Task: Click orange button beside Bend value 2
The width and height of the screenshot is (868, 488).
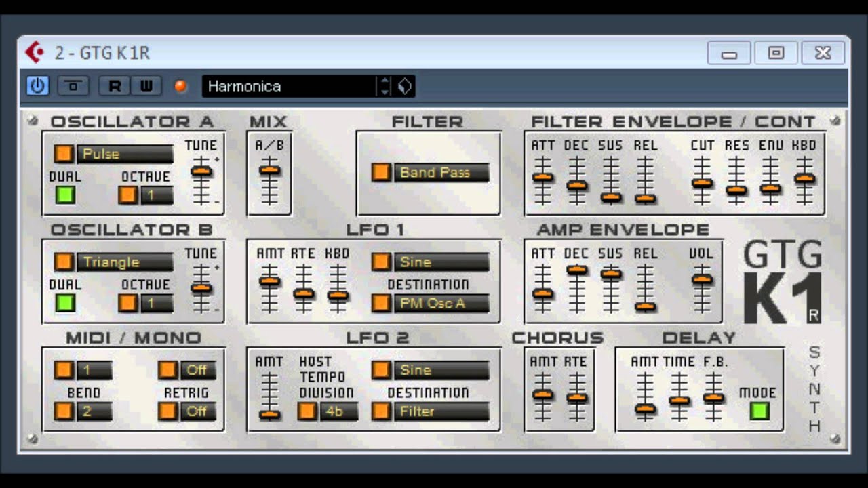Action: pos(64,411)
